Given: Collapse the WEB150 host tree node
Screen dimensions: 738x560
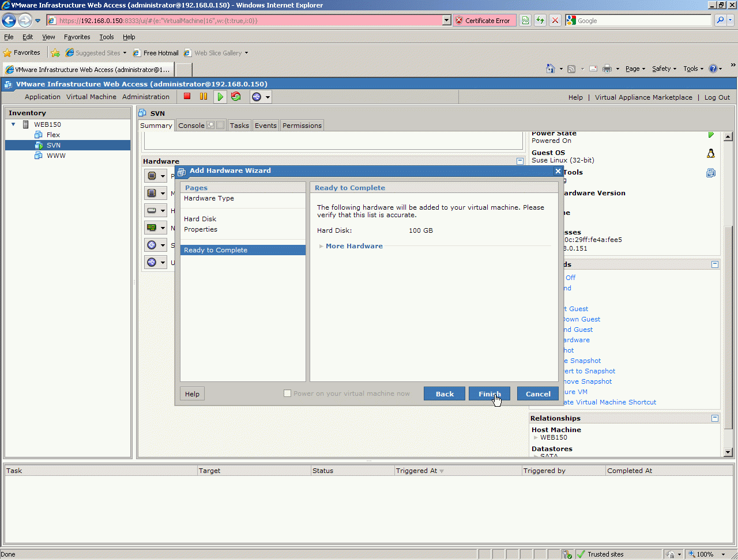Looking at the screenshot, I should pyautogui.click(x=13, y=124).
